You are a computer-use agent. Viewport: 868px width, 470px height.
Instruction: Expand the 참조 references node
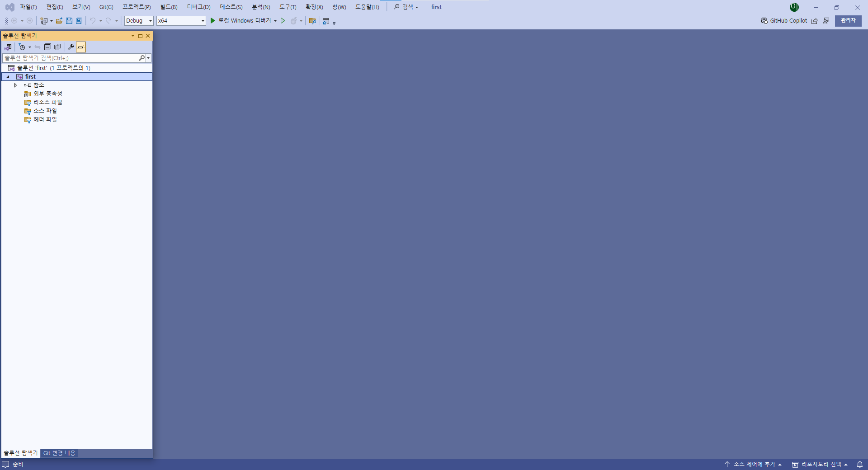click(15, 85)
